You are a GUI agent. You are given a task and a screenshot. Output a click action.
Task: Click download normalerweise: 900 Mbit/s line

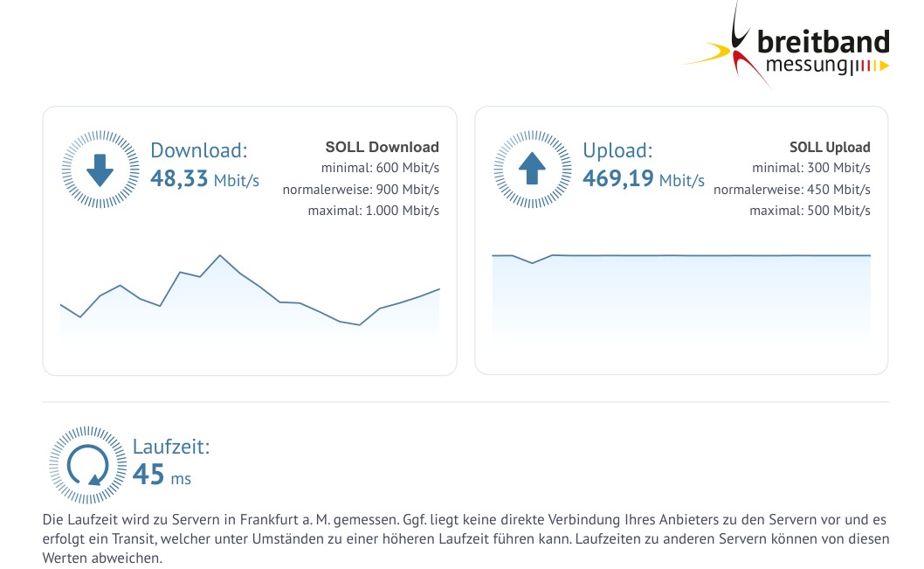(361, 190)
